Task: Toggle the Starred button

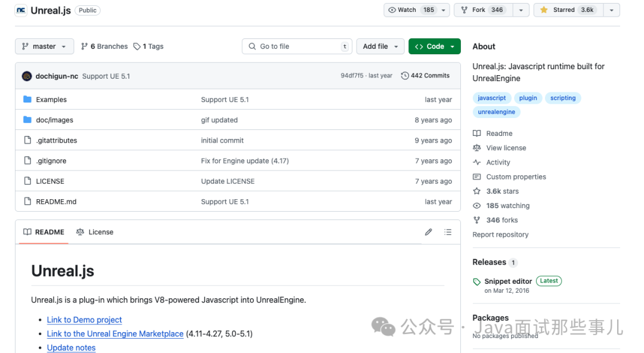Action: point(568,10)
